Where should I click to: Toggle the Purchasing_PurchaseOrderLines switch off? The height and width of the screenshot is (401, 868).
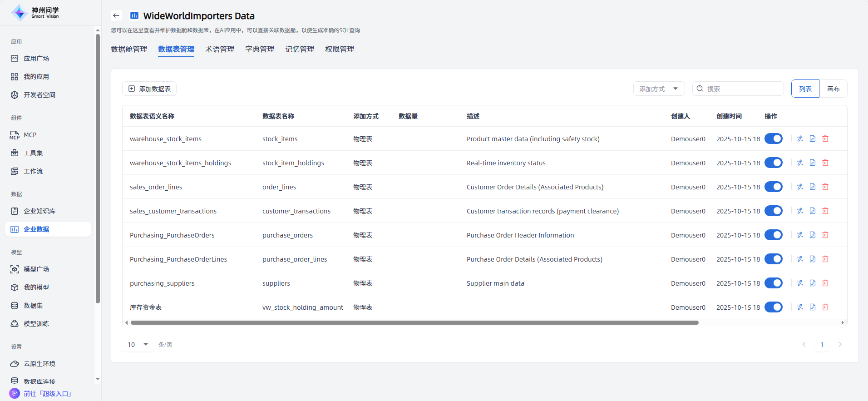(x=773, y=259)
